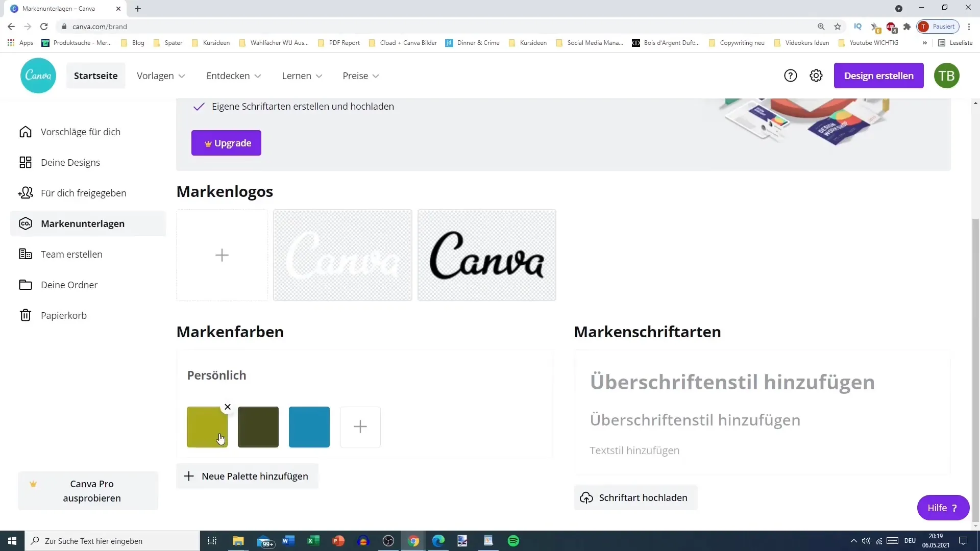980x551 pixels.
Task: Open Blog bookmark folder
Action: coord(133,43)
